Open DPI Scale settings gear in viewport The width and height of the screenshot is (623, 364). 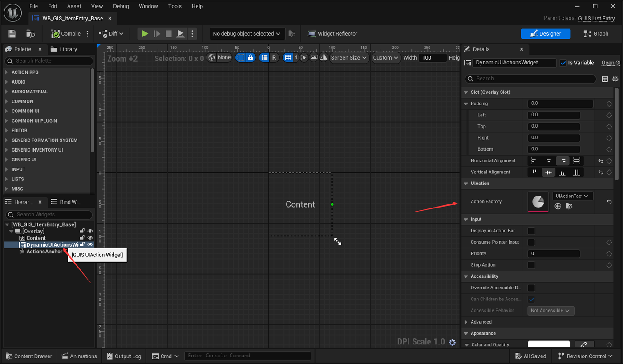(x=452, y=342)
